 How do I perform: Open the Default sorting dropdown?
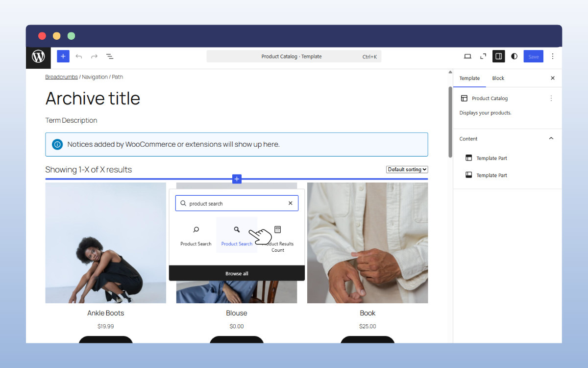click(x=407, y=170)
